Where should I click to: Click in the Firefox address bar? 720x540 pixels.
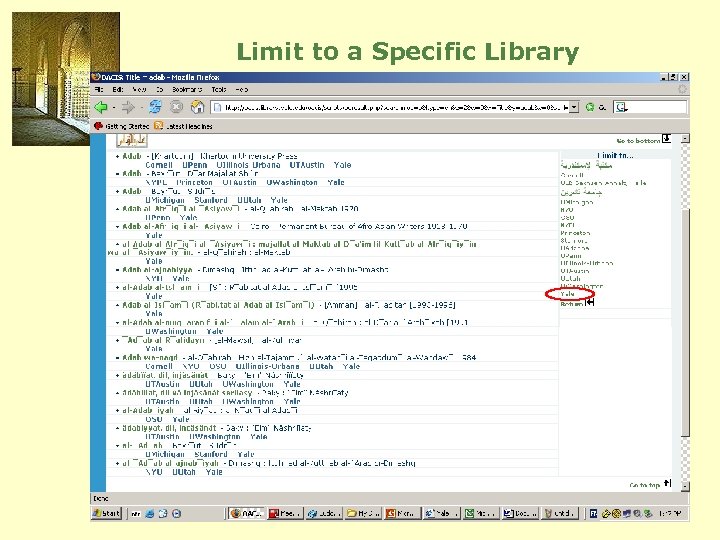[x=395, y=107]
